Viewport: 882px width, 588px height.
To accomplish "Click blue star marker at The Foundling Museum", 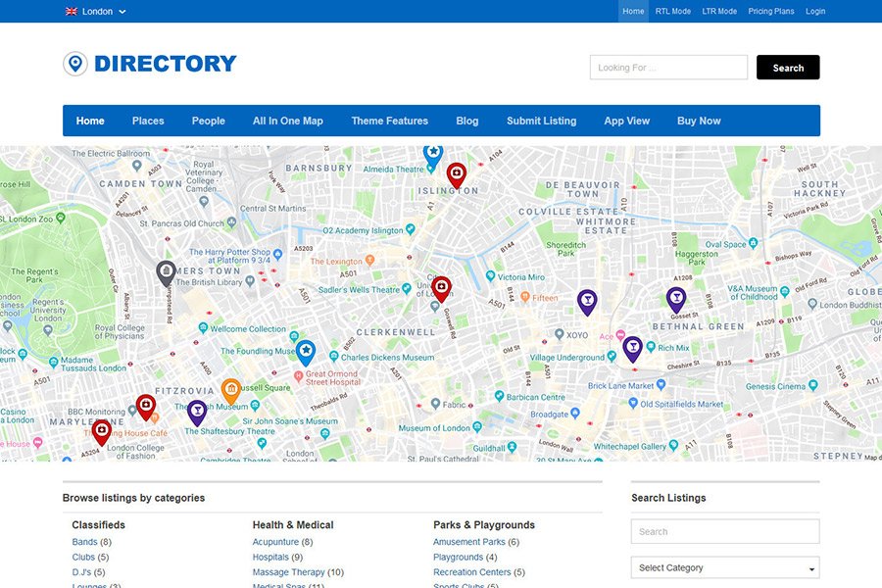I will pos(306,352).
